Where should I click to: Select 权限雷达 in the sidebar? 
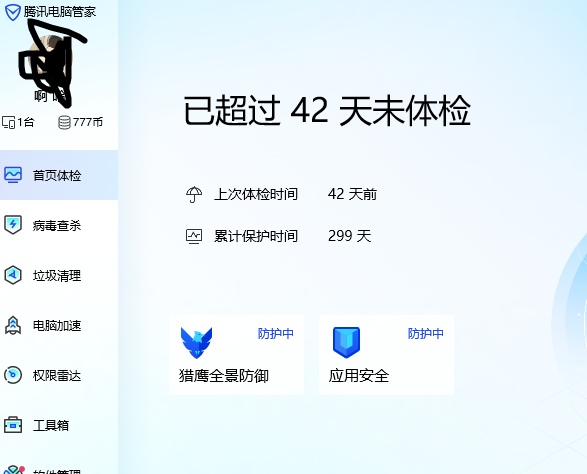[x=59, y=375]
